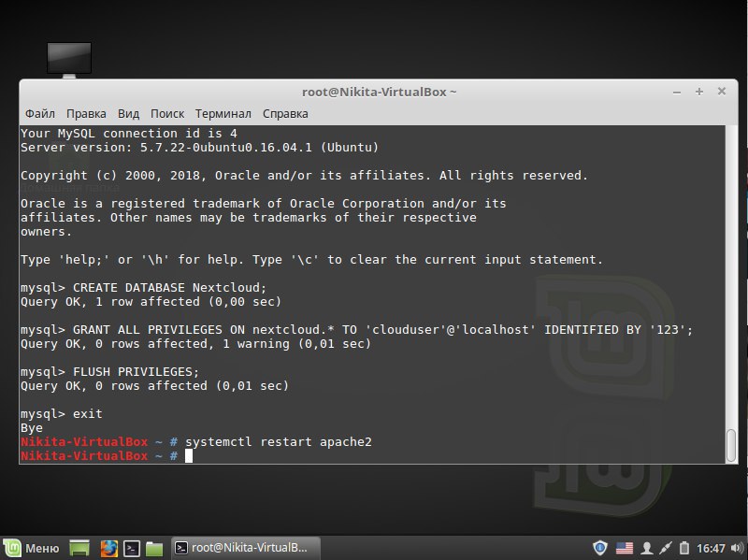This screenshot has width=748, height=560.
Task: Click the show desktop icon in taskbar
Action: tap(79, 548)
